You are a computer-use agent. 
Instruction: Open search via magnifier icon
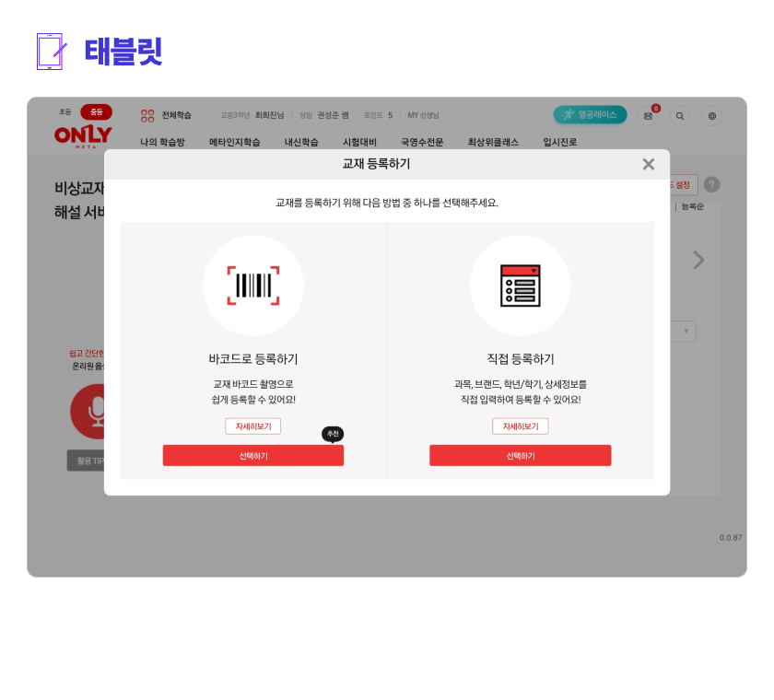click(x=680, y=116)
